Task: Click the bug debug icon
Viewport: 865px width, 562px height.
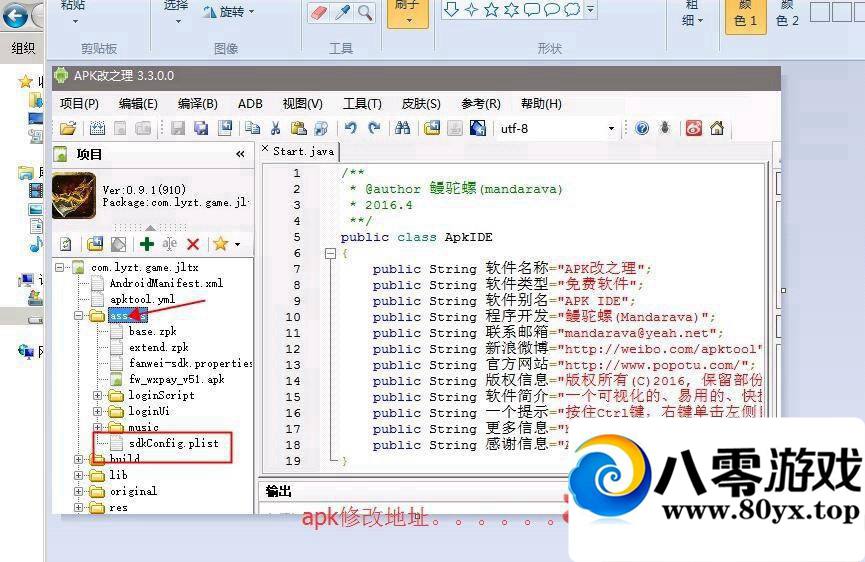Action: pos(665,129)
